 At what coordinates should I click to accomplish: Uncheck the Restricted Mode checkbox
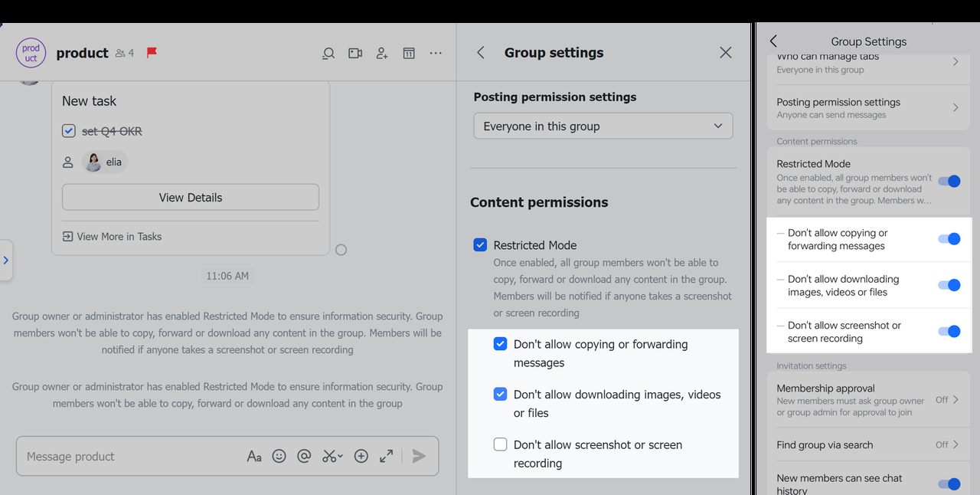[x=480, y=245]
